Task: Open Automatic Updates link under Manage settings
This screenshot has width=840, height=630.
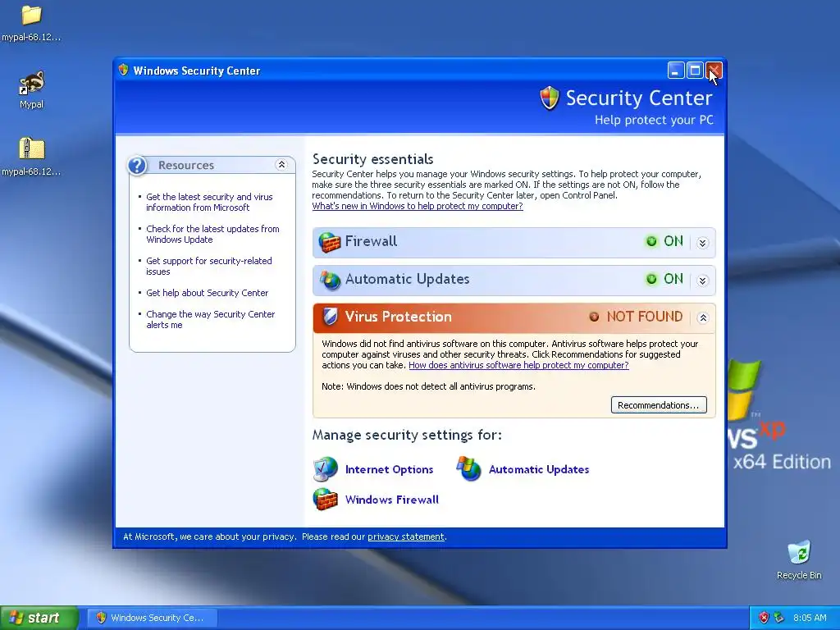Action: (x=539, y=469)
